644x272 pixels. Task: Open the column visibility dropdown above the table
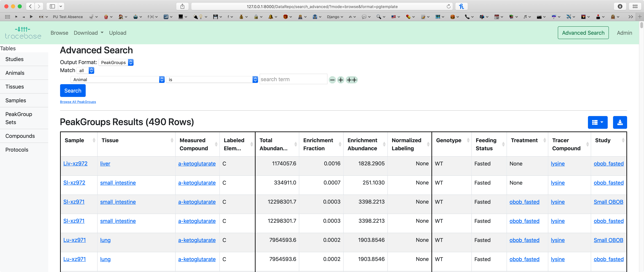[x=597, y=122]
